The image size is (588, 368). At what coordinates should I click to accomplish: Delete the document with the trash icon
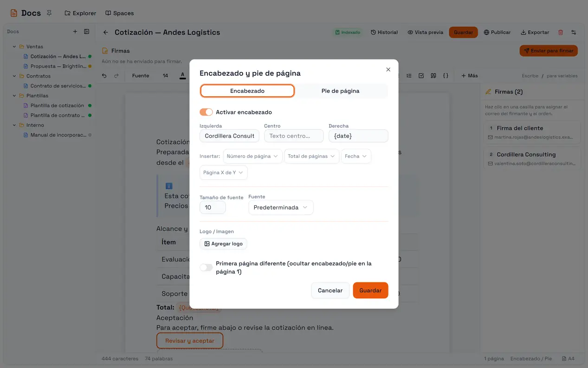point(561,33)
